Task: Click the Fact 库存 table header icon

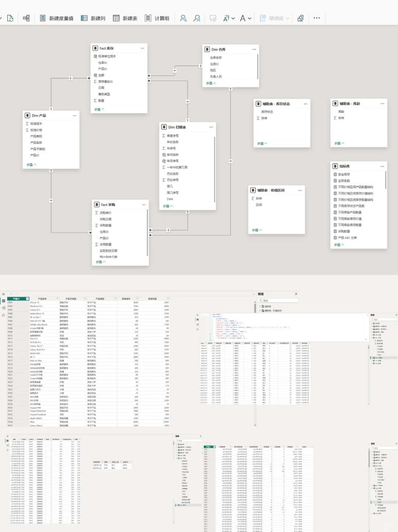Action: pyautogui.click(x=95, y=48)
